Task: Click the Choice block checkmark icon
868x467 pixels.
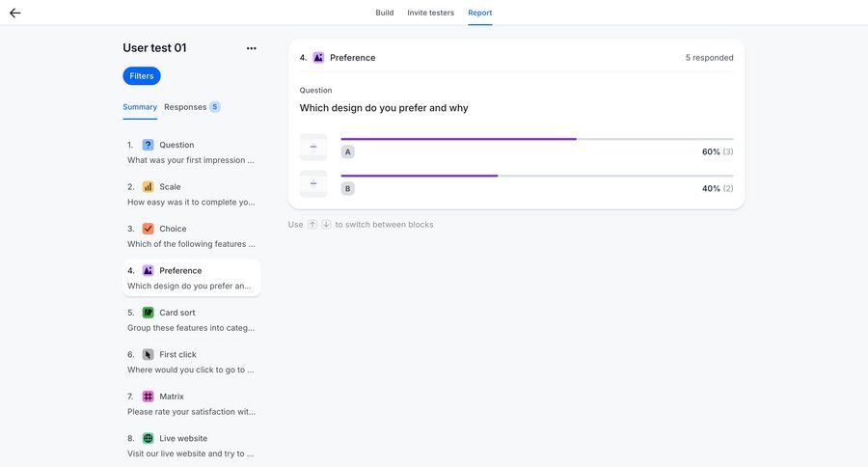Action: pyautogui.click(x=148, y=229)
